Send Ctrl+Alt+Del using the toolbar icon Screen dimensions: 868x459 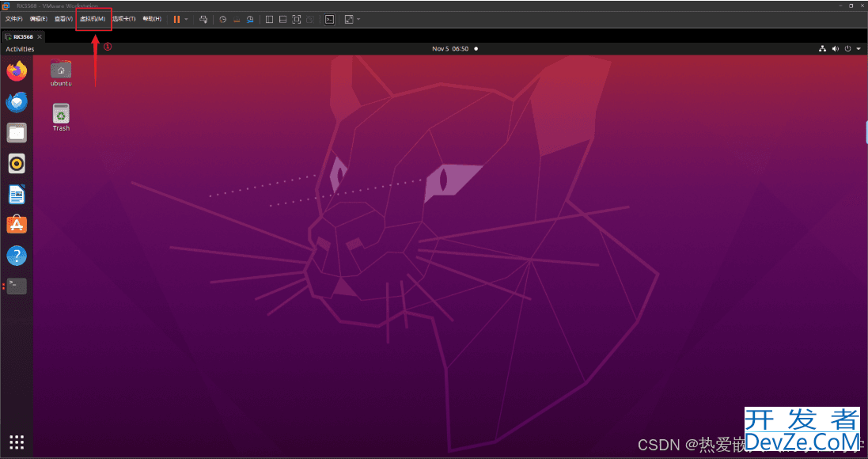click(x=203, y=19)
